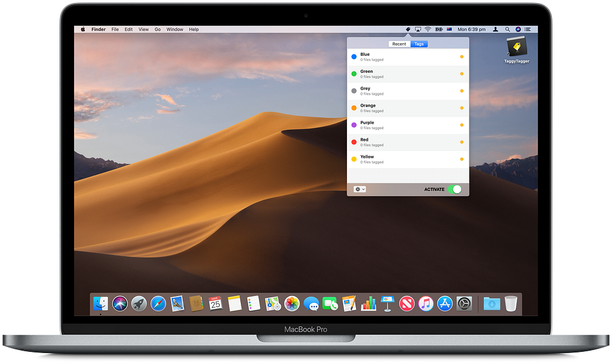The width and height of the screenshot is (612, 364).
Task: Click the purple color dot for Purple tag
Action: (x=354, y=125)
